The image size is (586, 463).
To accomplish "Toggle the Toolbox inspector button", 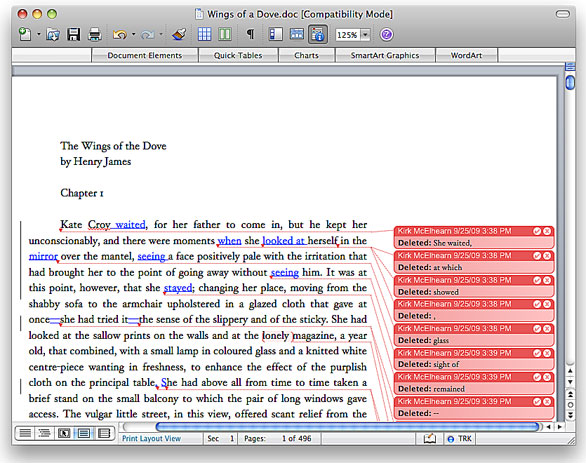I will click(318, 35).
